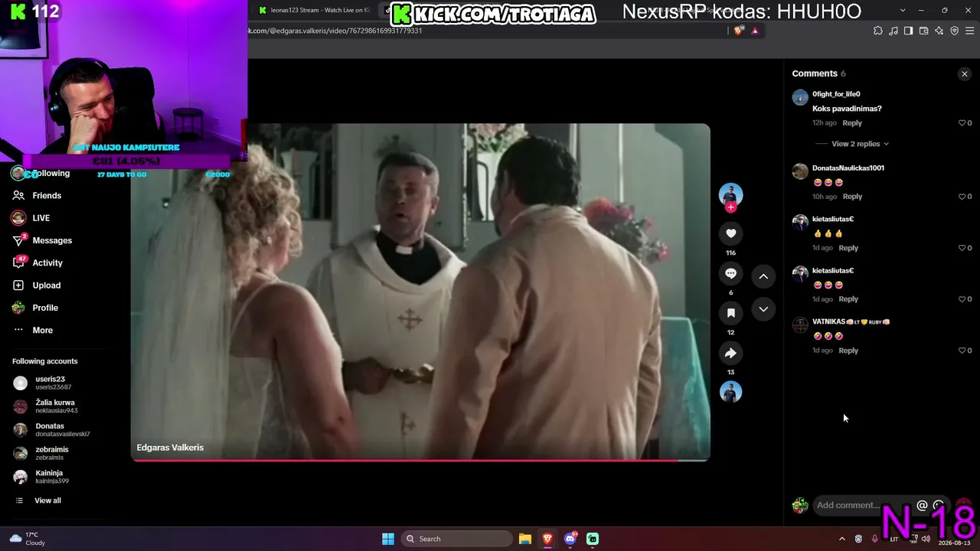980x551 pixels.
Task: Reply to DonatasNaulickas1001's comment
Action: pyautogui.click(x=852, y=197)
